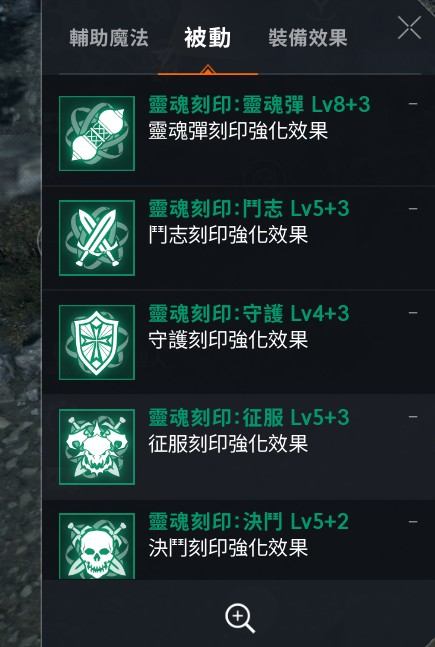435x647 pixels.
Task: Collapse the 守護 Lv4+3 entry dash
Action: (413, 313)
